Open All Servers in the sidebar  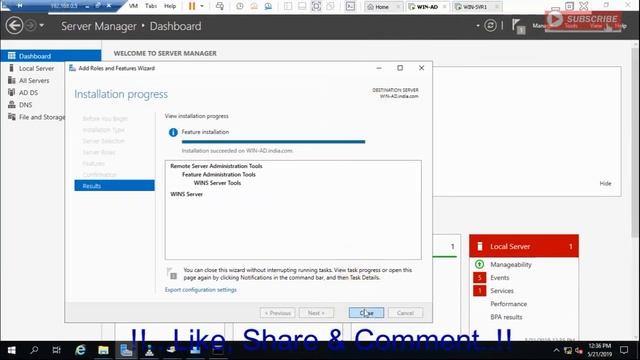(33, 80)
